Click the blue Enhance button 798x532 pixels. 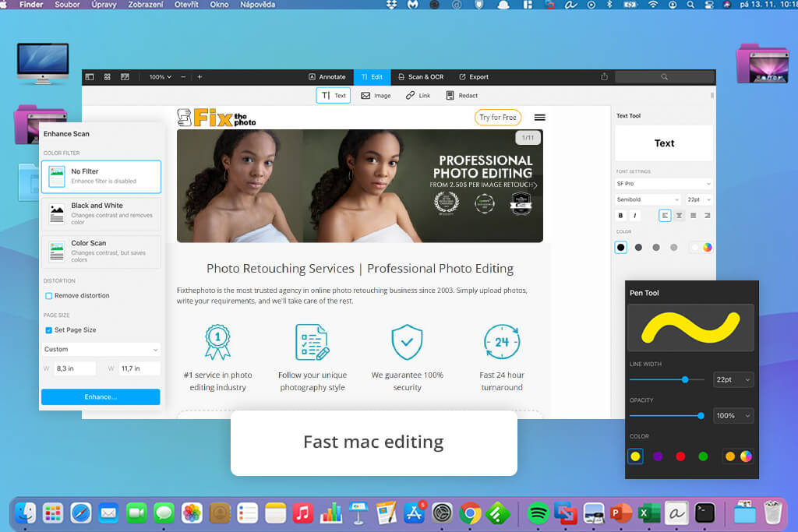(x=101, y=396)
